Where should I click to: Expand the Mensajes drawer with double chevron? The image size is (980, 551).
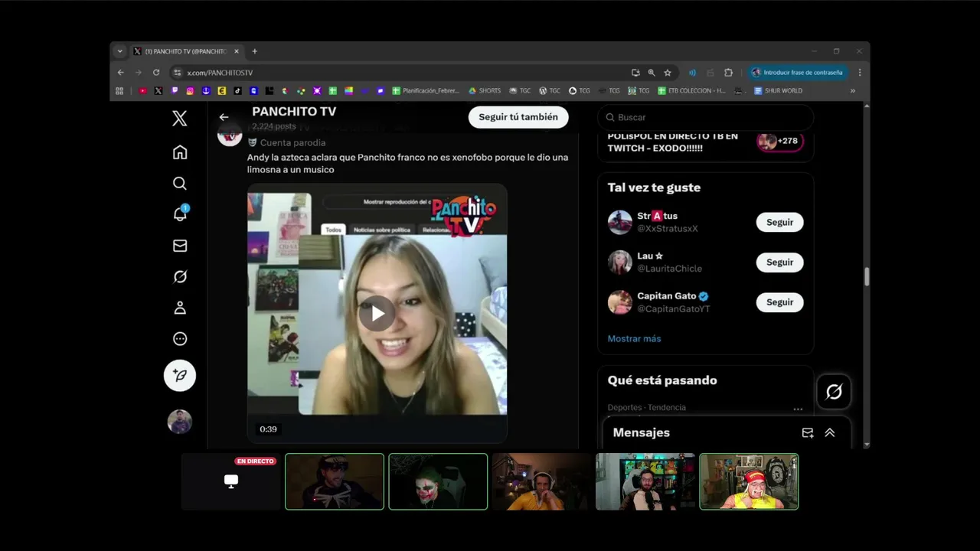pos(829,432)
